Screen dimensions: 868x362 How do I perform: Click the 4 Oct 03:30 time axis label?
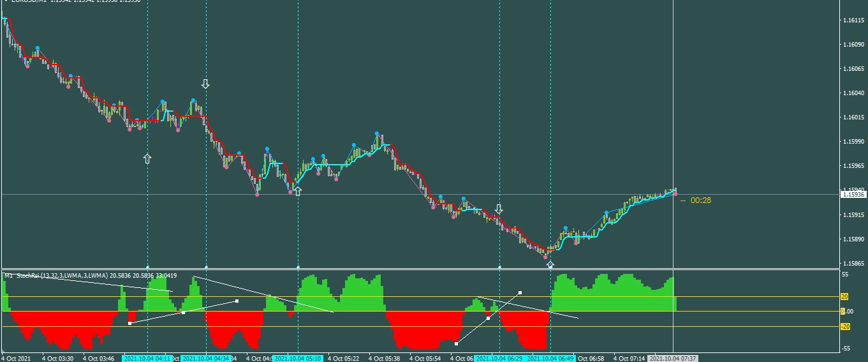(x=57, y=359)
